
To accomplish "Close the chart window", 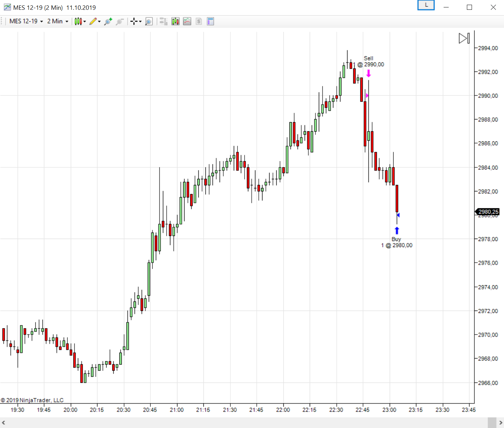I will pyautogui.click(x=493, y=7).
